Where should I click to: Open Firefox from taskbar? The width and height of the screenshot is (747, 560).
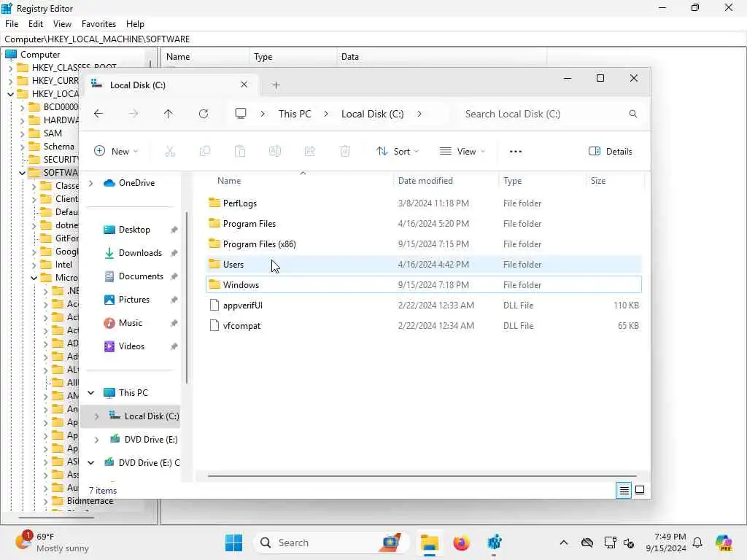tap(461, 542)
